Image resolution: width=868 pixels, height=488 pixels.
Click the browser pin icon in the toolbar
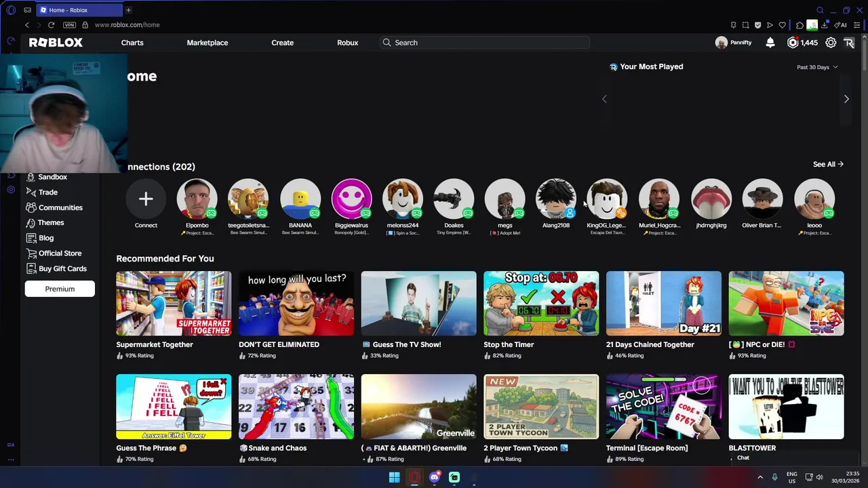733,25
